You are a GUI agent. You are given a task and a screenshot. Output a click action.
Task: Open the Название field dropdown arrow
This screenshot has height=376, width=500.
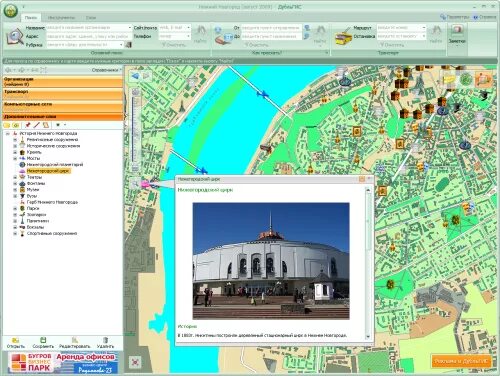tap(129, 27)
